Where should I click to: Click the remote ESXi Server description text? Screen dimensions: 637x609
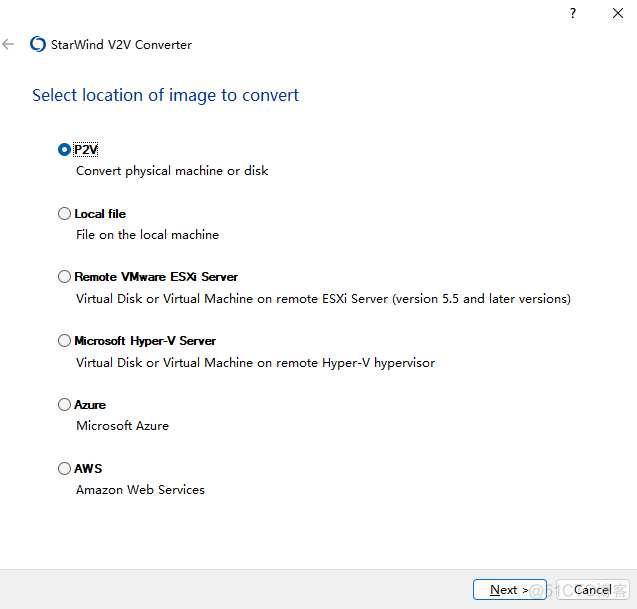click(323, 299)
